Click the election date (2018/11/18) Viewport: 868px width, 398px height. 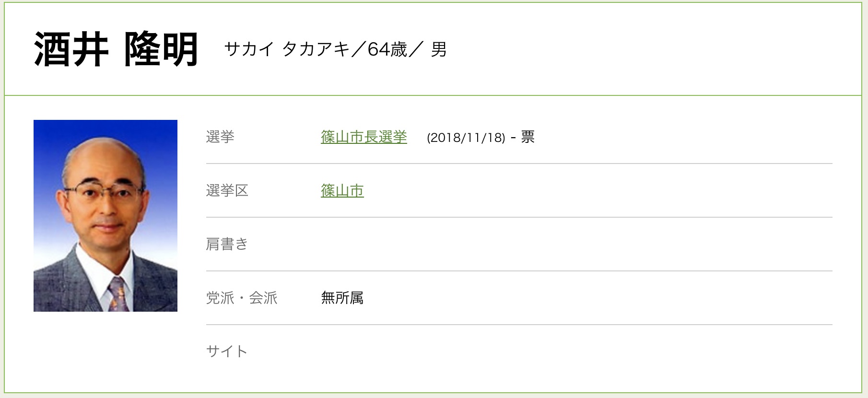[466, 138]
